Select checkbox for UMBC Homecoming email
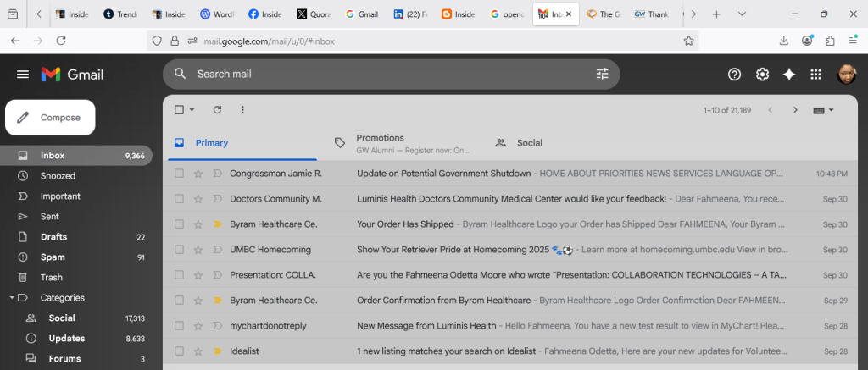 [x=179, y=250]
